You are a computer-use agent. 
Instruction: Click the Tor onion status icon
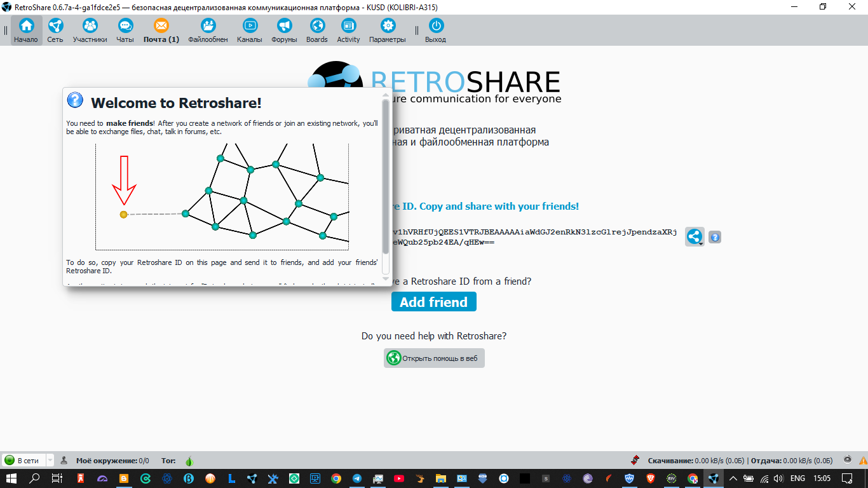(189, 461)
